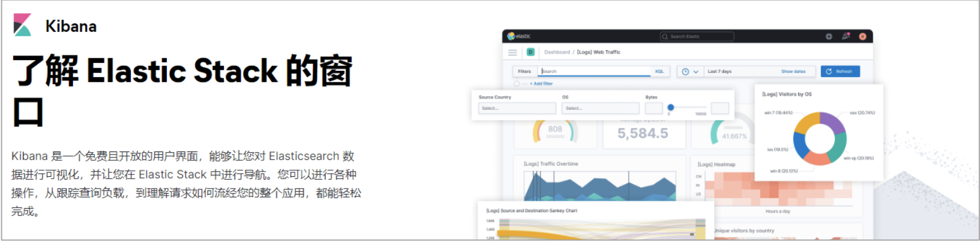Click the clock quick-menu icon

tap(685, 71)
